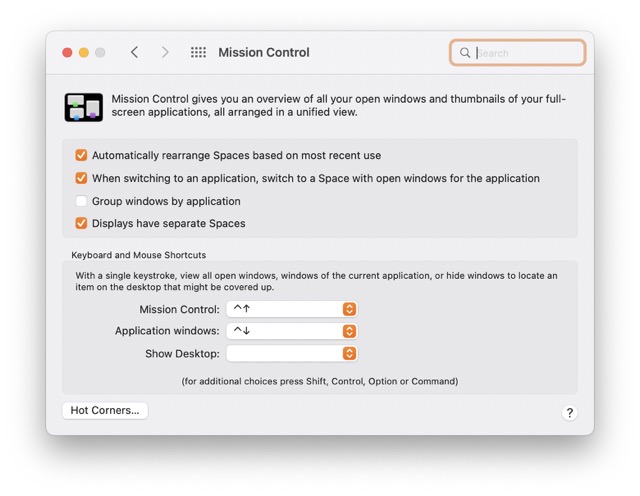Go back using the left chevron
Viewport: 640px width, 496px height.
pyautogui.click(x=134, y=52)
